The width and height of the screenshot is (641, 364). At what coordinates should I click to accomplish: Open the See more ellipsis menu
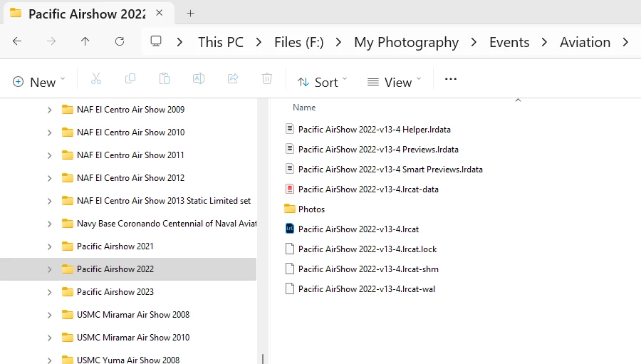click(451, 79)
